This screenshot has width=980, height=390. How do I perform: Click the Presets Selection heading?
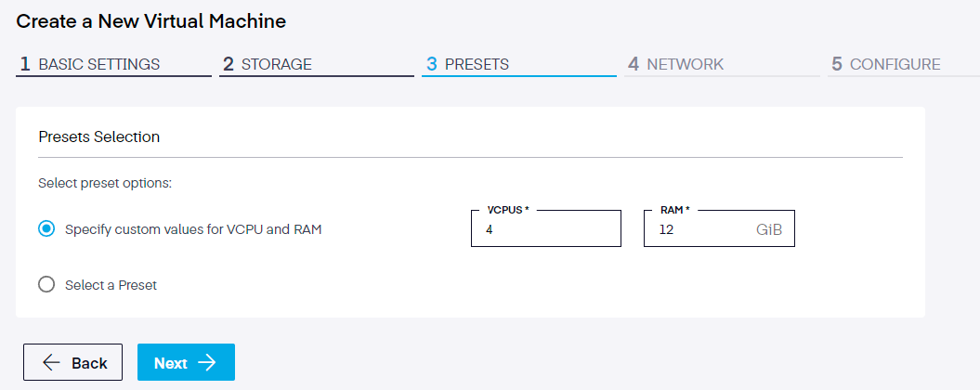[98, 136]
